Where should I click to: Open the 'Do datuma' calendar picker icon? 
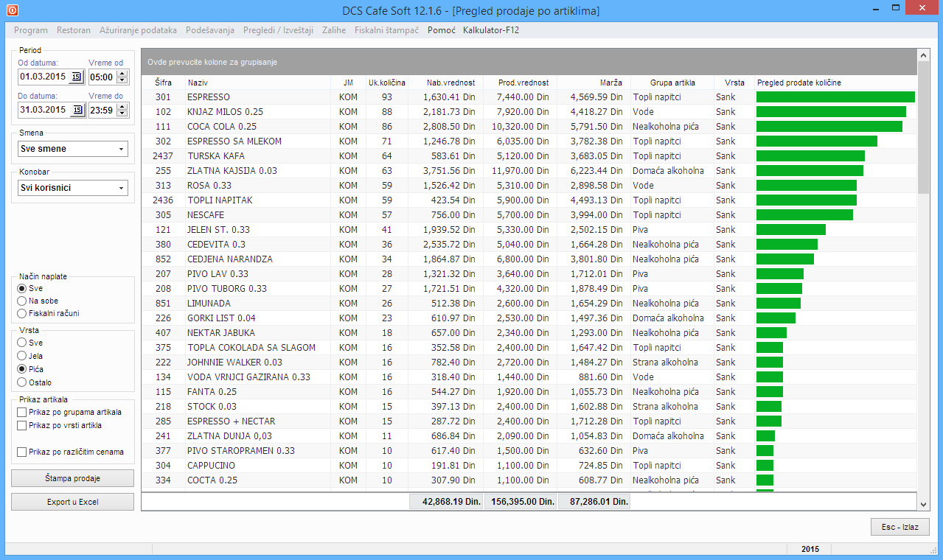[77, 110]
